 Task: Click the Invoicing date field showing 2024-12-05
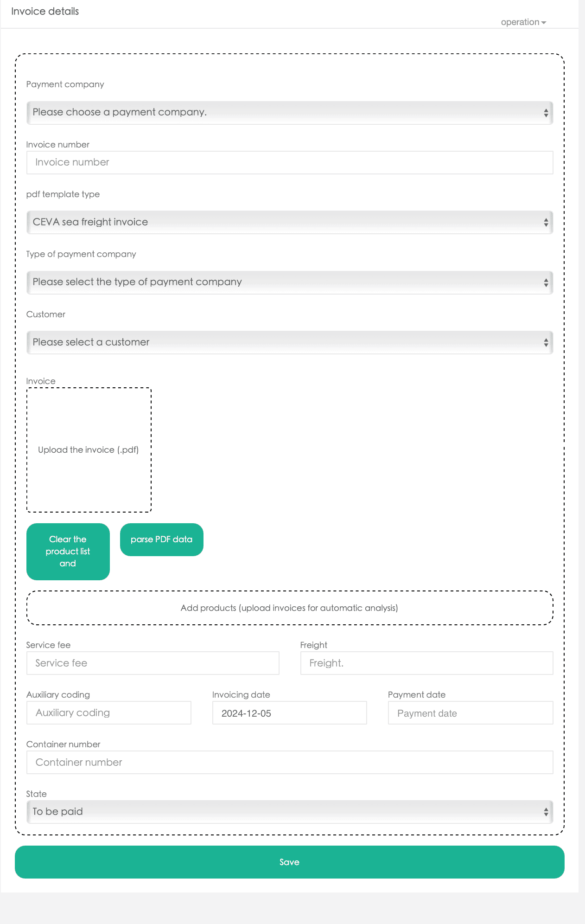coord(289,713)
